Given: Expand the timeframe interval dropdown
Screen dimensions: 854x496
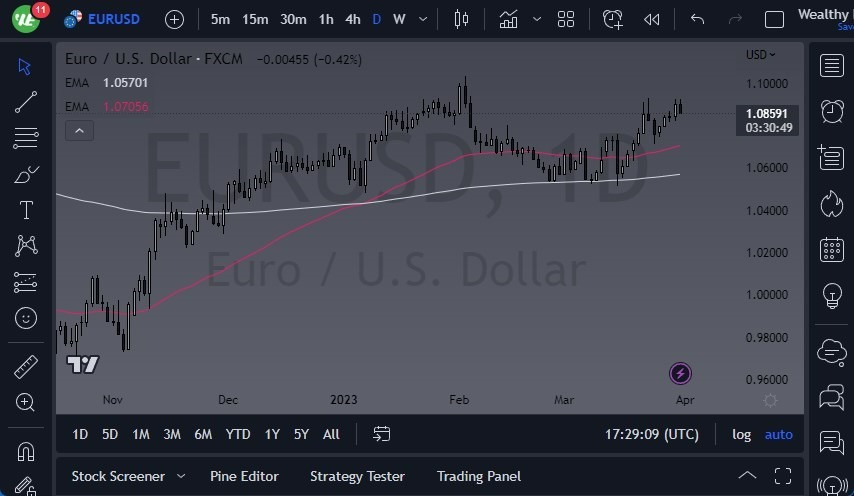Looking at the screenshot, I should (x=423, y=19).
